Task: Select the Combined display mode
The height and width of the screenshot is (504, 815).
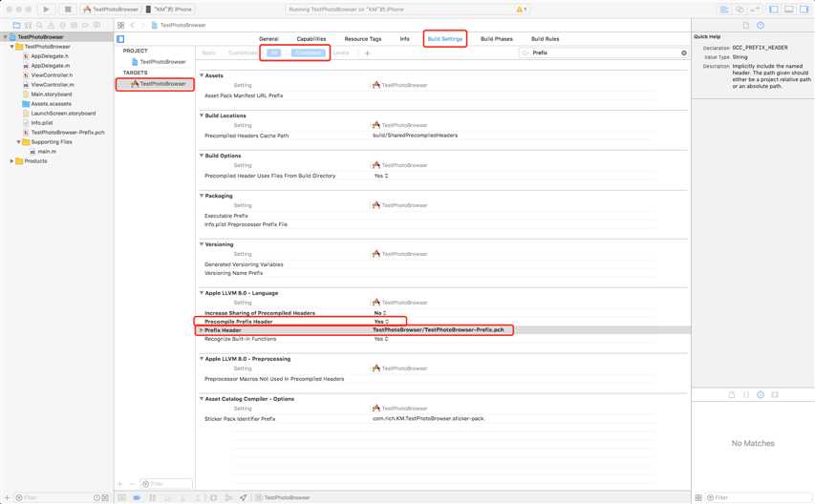Action: pyautogui.click(x=309, y=52)
